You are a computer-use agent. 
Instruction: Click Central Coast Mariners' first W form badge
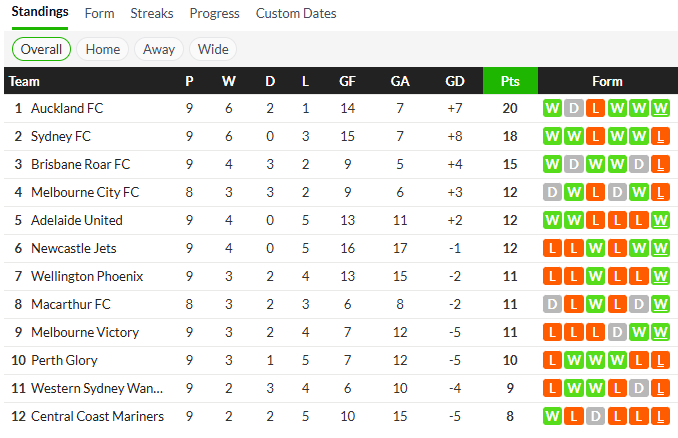551,416
